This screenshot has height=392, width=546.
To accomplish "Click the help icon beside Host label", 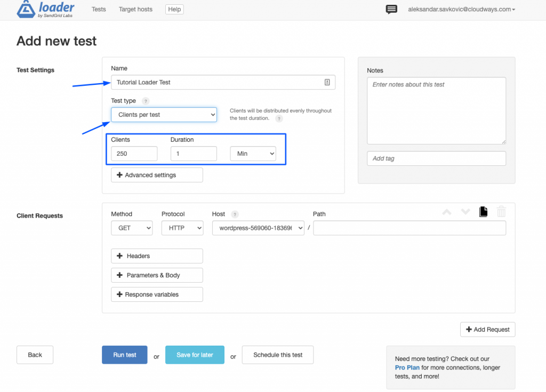I will tap(235, 214).
